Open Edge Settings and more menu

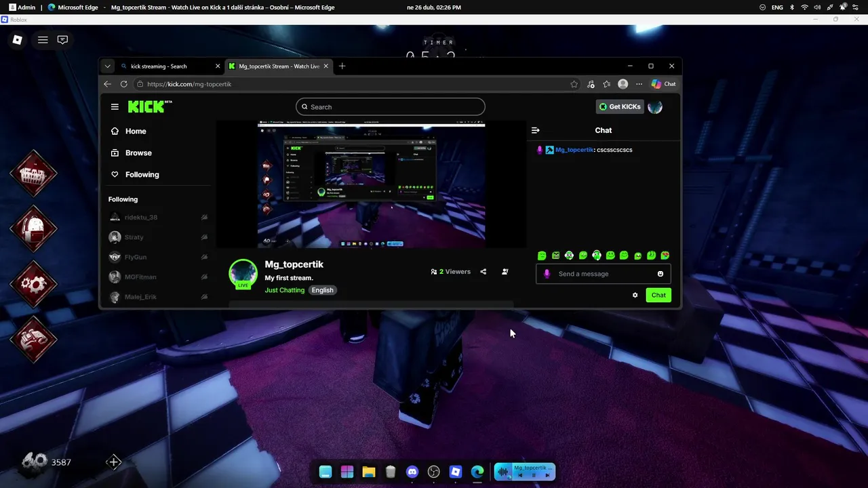pos(639,84)
